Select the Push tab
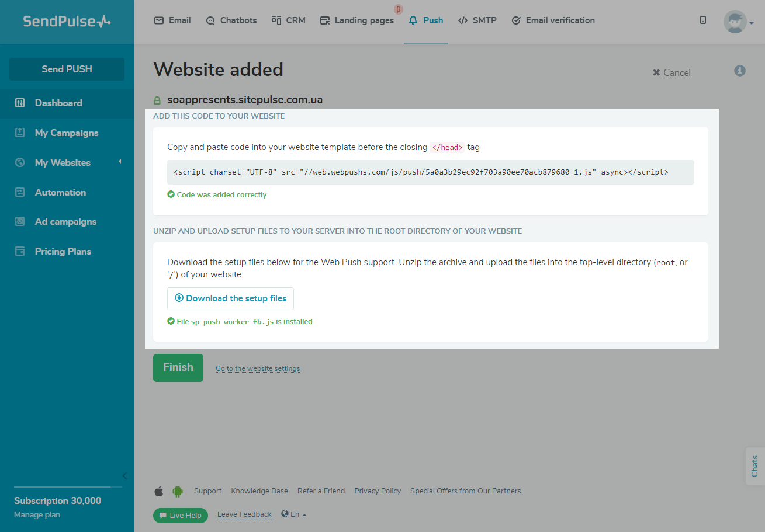The image size is (765, 532). pos(426,20)
